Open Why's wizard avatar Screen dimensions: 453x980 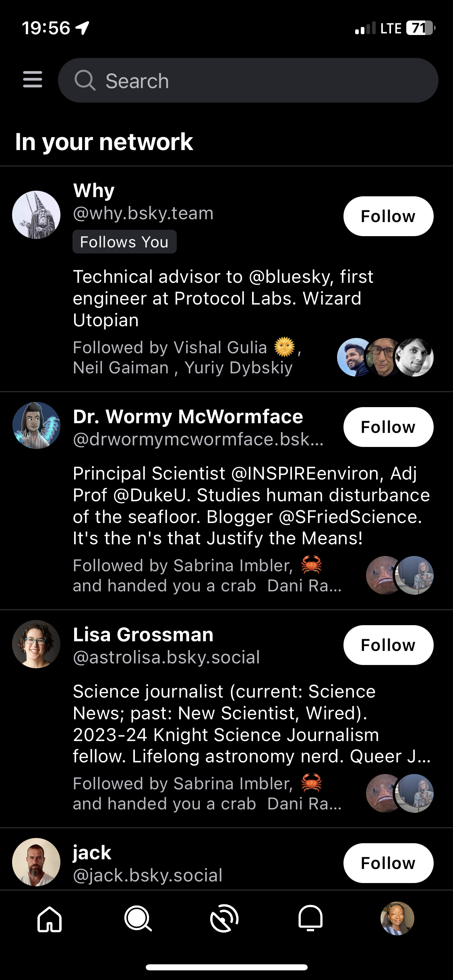[36, 215]
